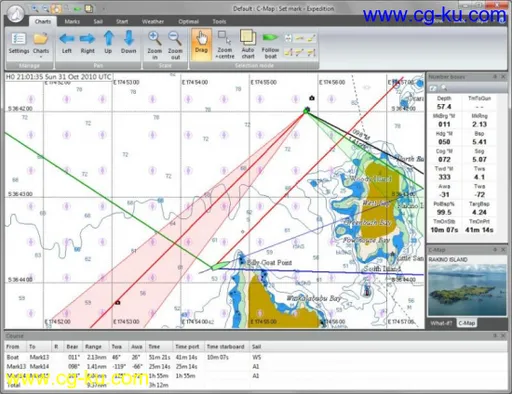
Task: Pan the chart Left with arrow icon
Action: pos(67,43)
